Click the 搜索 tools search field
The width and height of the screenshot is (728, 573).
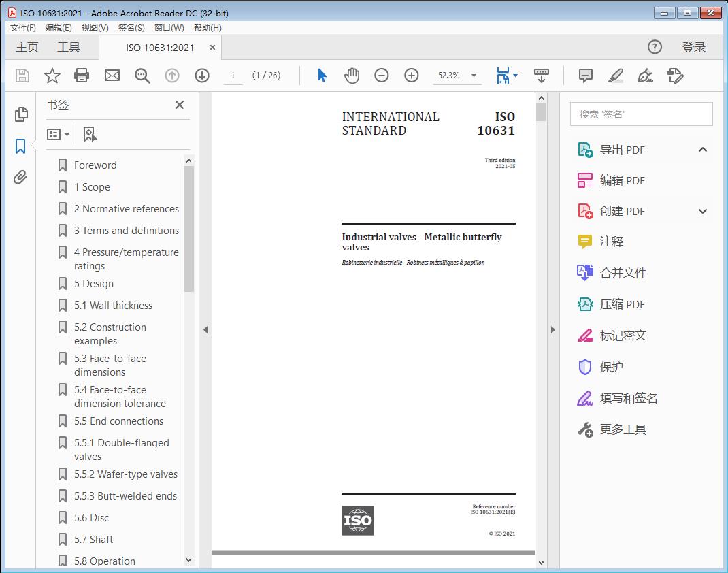pos(641,114)
